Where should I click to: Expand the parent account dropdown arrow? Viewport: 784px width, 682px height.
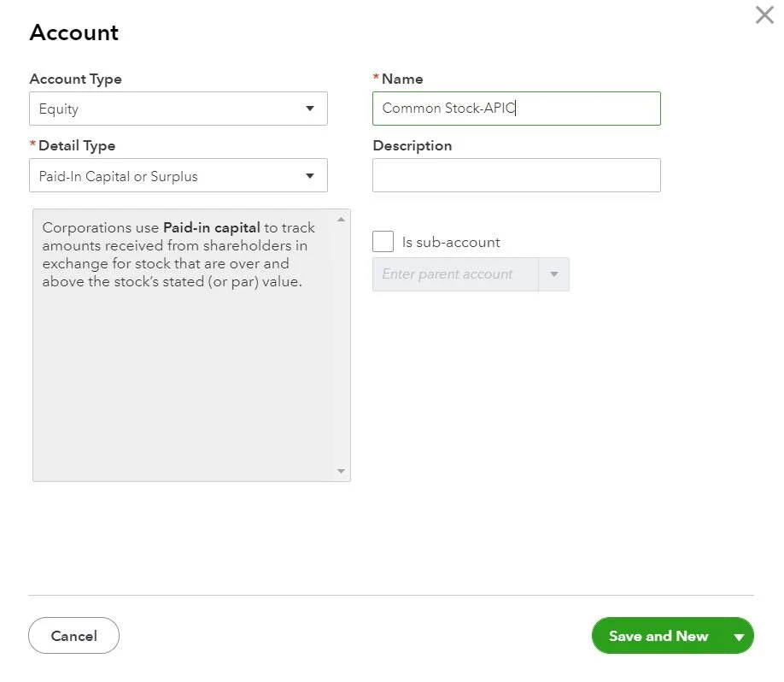(x=554, y=274)
